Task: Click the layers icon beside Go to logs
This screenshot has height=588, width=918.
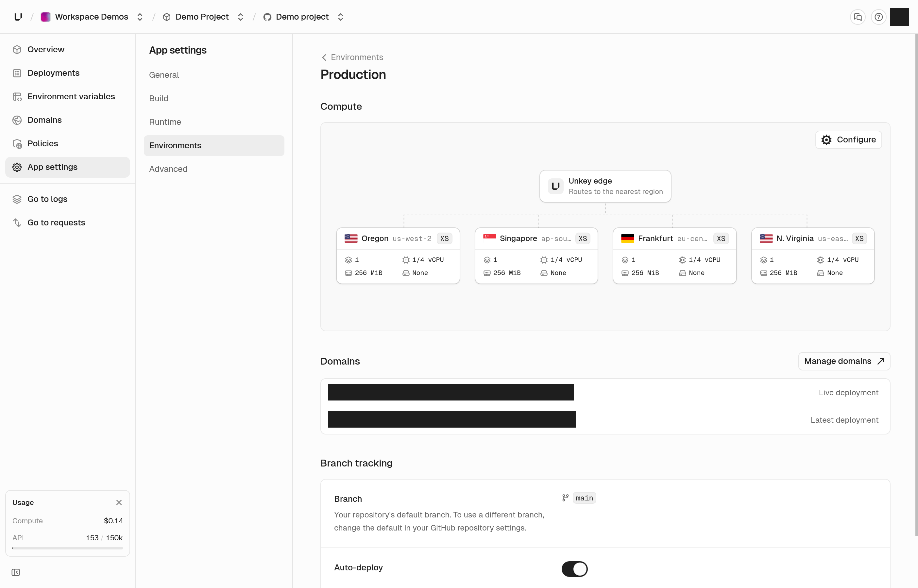Action: [x=17, y=199]
